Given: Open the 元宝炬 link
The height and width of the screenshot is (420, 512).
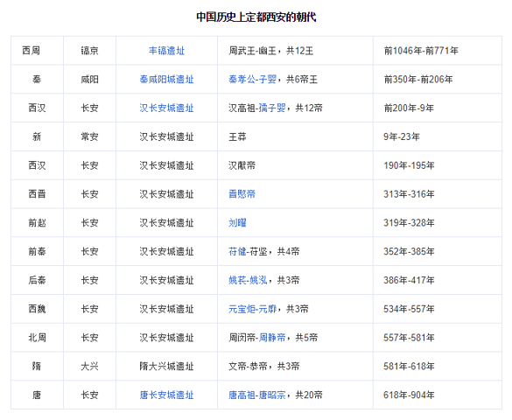Looking at the screenshot, I should pyautogui.click(x=242, y=309).
